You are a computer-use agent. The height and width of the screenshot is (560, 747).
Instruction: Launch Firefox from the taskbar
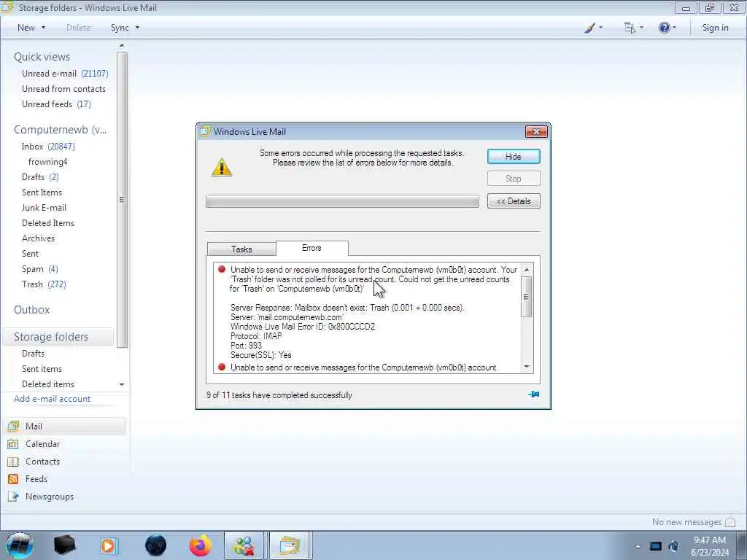tap(201, 545)
